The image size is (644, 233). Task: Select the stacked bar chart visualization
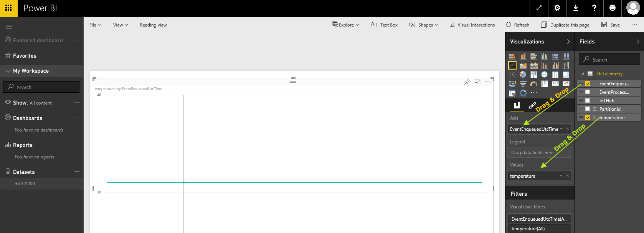[512, 56]
